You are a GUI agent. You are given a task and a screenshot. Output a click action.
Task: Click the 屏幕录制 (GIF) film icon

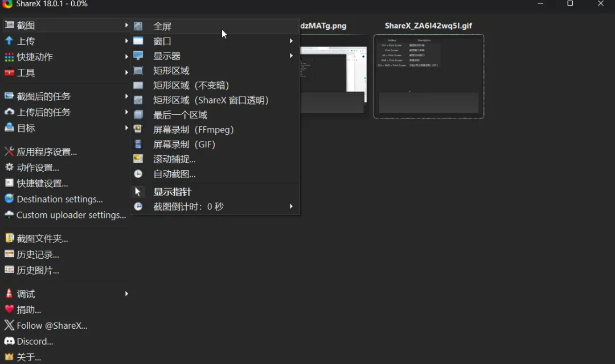point(138,144)
